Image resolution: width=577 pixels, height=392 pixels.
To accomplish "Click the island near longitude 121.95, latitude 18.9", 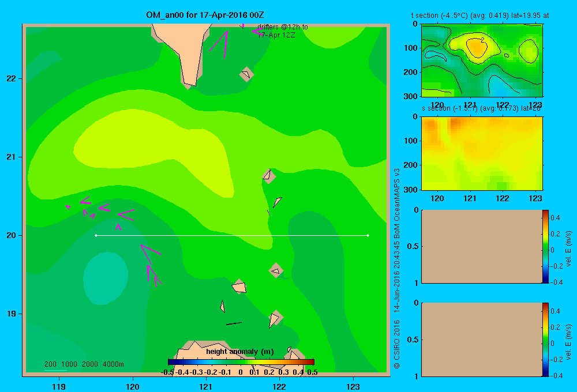I will tap(275, 319).
